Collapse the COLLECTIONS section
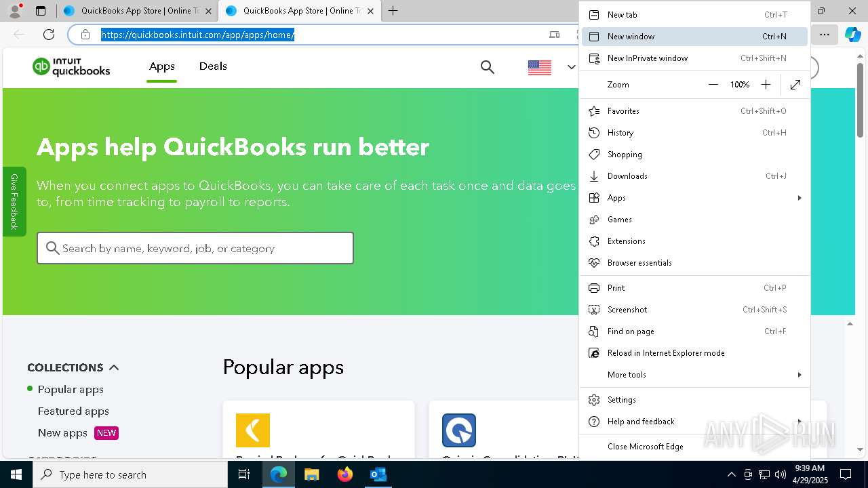The image size is (868, 488). click(x=114, y=367)
